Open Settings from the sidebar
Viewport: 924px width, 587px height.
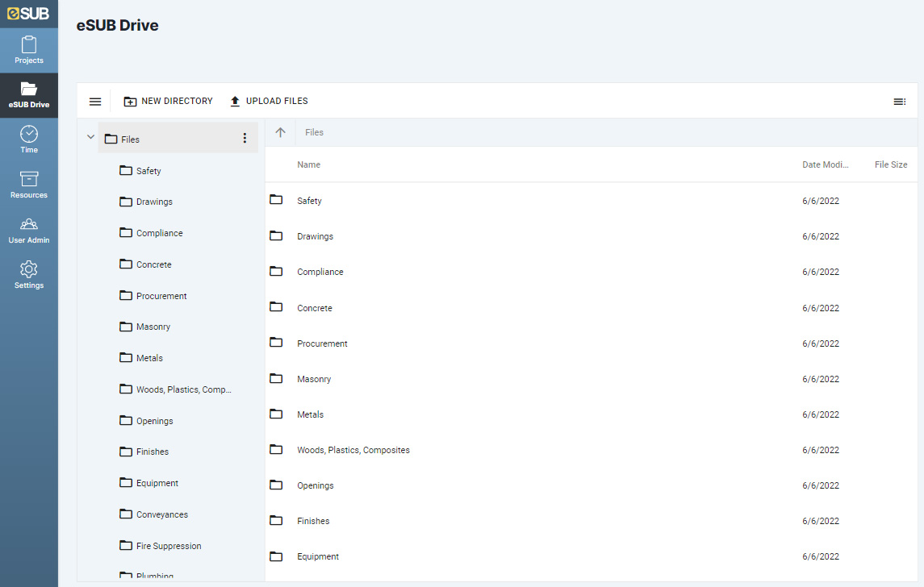coord(28,276)
